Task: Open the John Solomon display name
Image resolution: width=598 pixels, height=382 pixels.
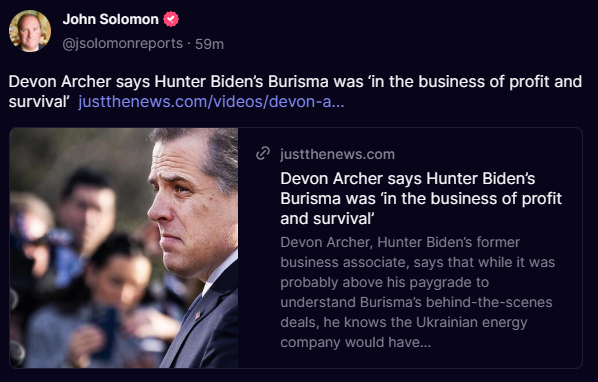Action: click(110, 19)
